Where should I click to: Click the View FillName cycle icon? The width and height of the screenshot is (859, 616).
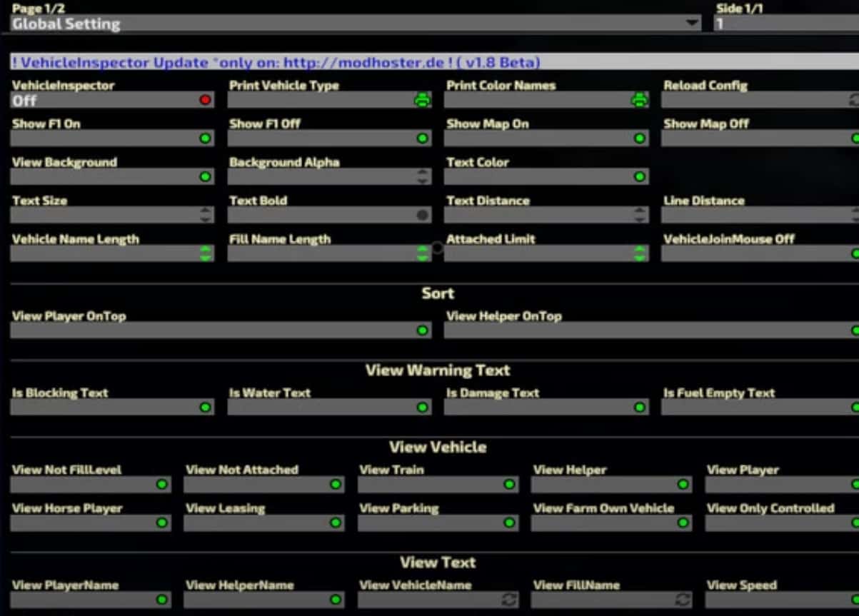pos(683,600)
